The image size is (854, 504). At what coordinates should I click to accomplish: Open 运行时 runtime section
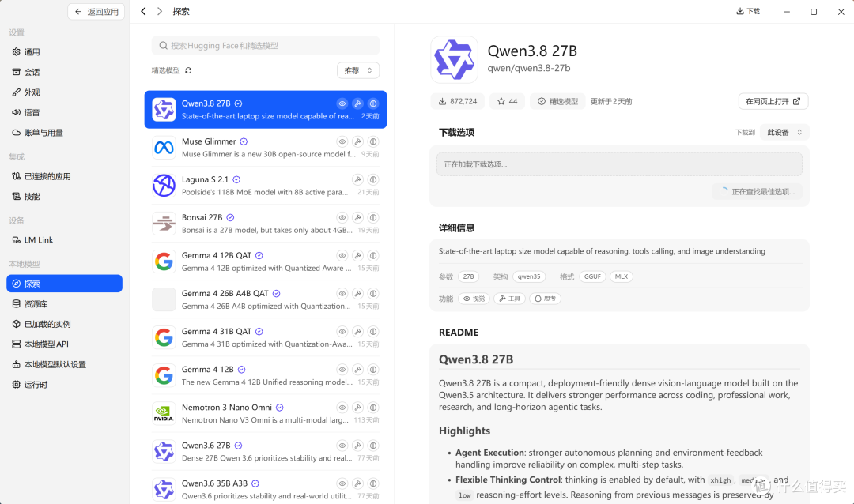pyautogui.click(x=64, y=384)
